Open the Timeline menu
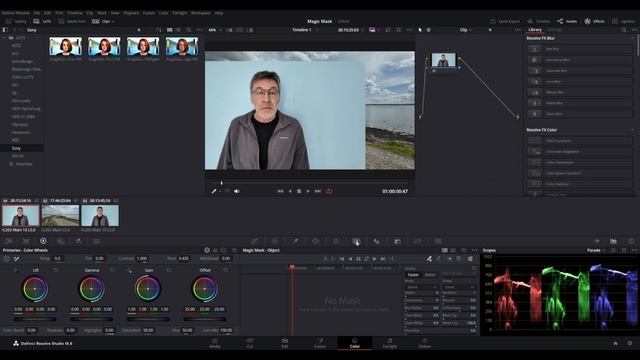640x360 pixels. pyautogui.click(x=75, y=13)
